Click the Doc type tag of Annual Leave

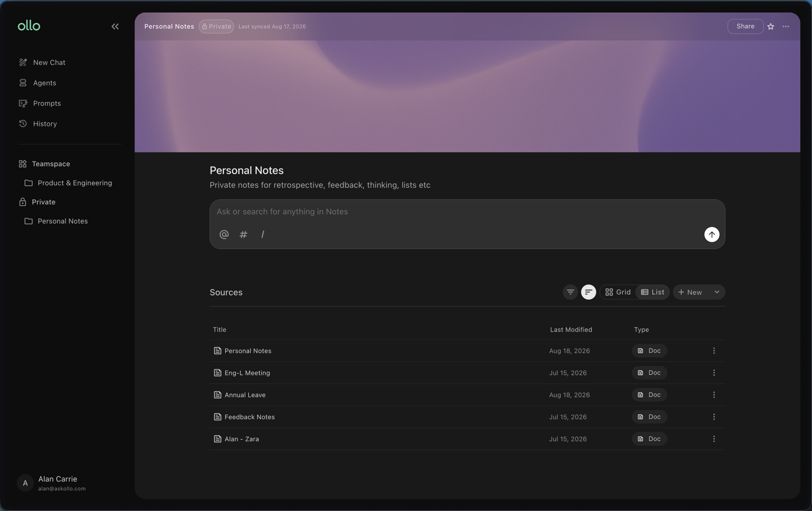pos(649,395)
